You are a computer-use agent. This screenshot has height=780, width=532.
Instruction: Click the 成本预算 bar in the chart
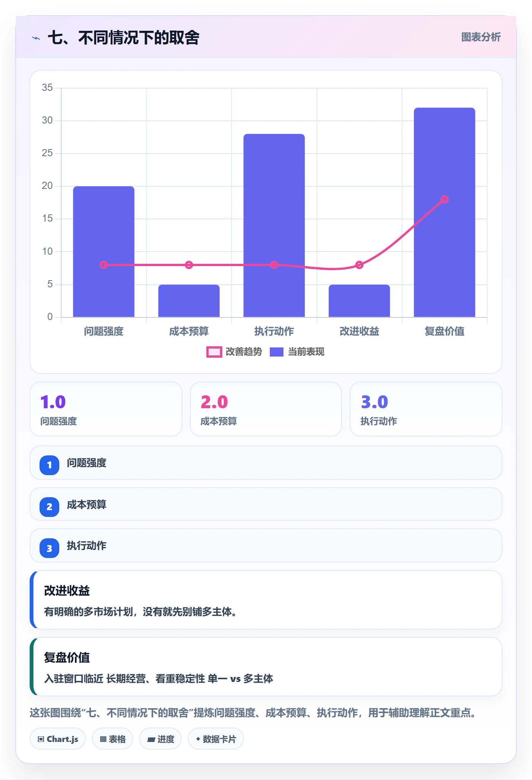(x=189, y=301)
